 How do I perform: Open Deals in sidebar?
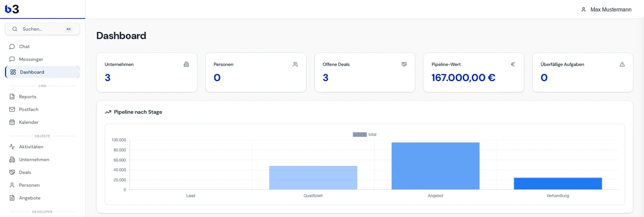42,172
